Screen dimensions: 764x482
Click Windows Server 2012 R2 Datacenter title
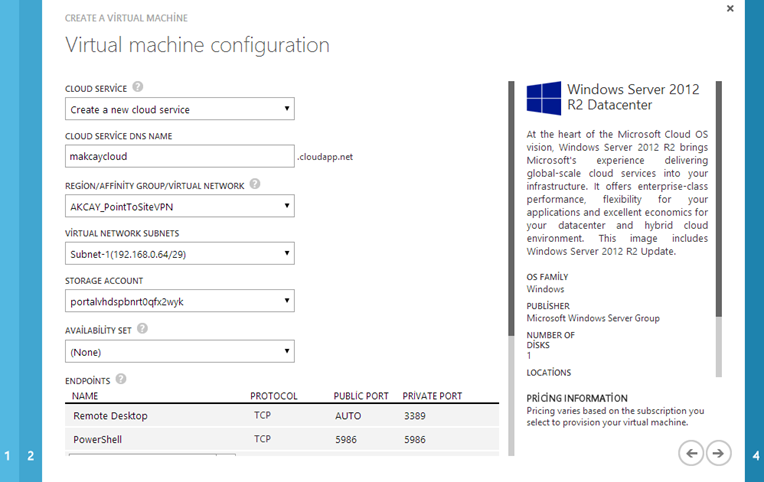point(633,97)
